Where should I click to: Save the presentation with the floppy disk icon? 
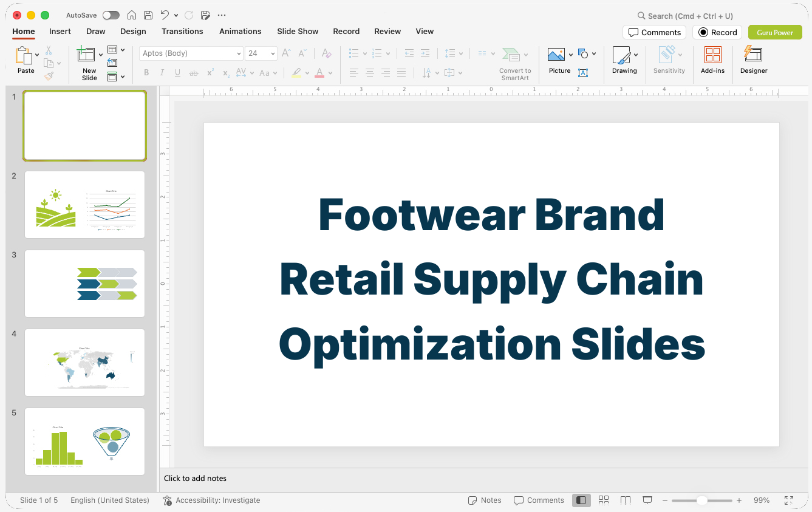tap(148, 15)
